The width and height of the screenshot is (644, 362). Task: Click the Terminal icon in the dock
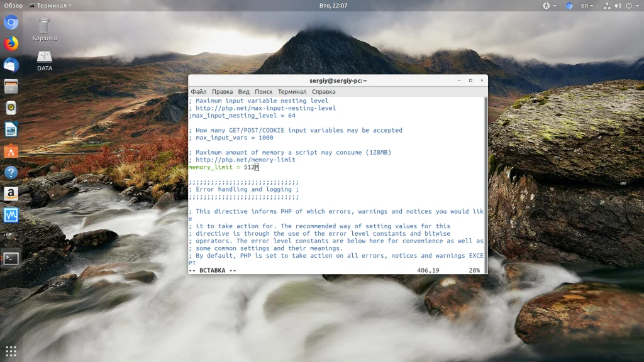[11, 258]
